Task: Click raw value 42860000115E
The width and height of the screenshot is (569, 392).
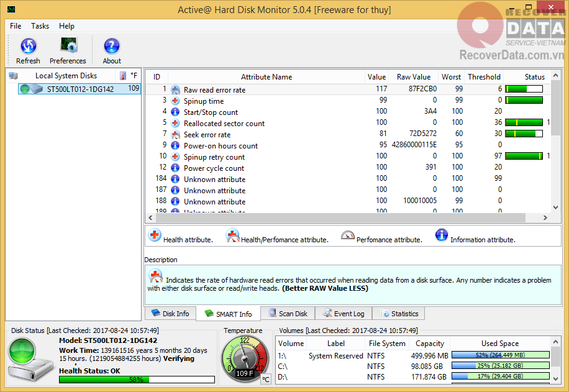Action: pyautogui.click(x=414, y=145)
